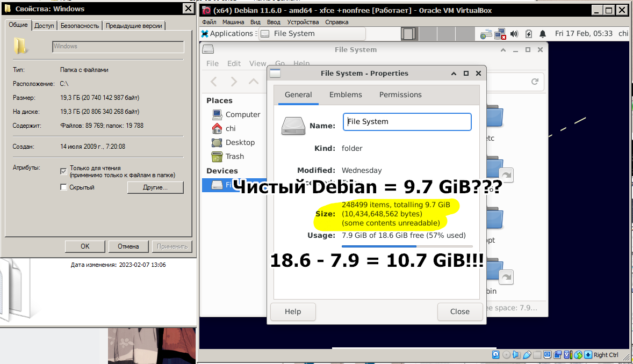The width and height of the screenshot is (633, 364).
Task: Click VirtualBox mouse integration icon
Action: [x=578, y=355]
